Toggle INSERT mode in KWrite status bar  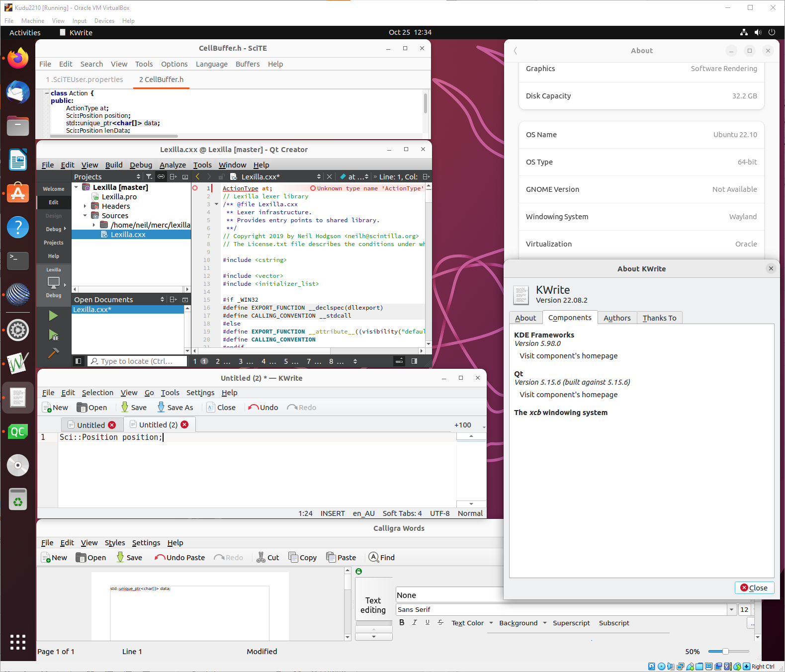pyautogui.click(x=333, y=513)
